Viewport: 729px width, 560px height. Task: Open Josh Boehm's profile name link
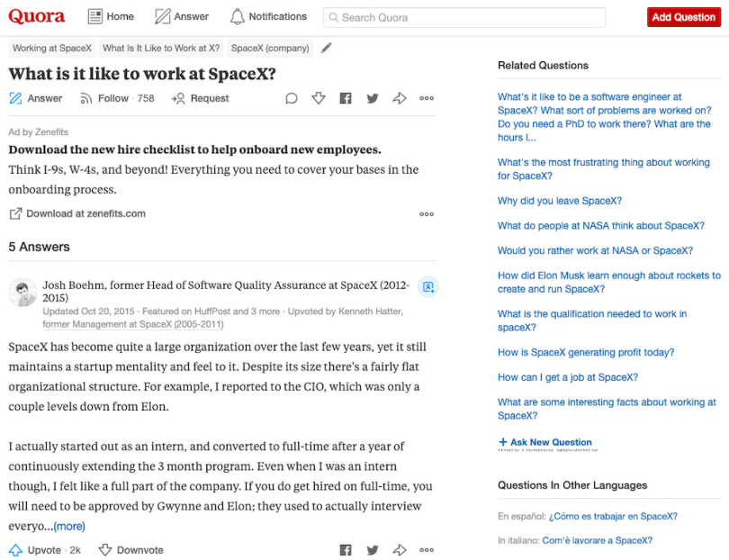(74, 285)
